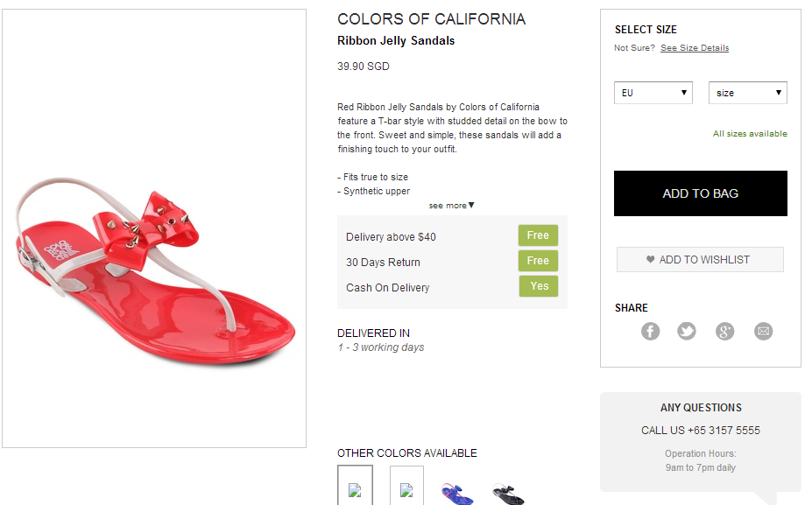Select the first broken-image color thumbnail

coord(355,487)
